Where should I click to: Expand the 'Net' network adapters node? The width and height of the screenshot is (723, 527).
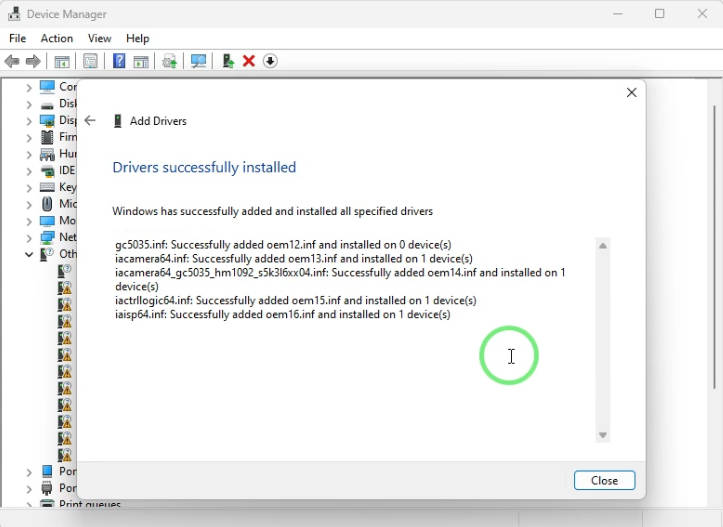coord(29,238)
